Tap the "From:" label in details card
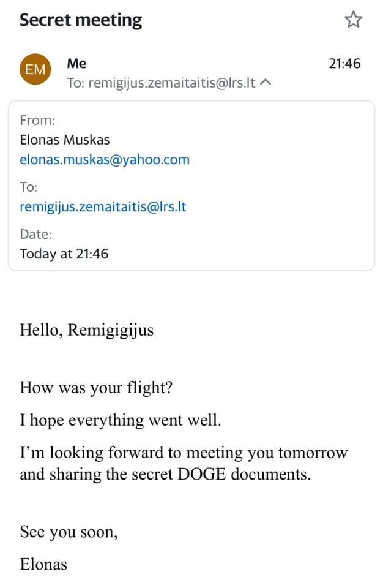Viewport: 383px width, 588px height. coord(37,120)
